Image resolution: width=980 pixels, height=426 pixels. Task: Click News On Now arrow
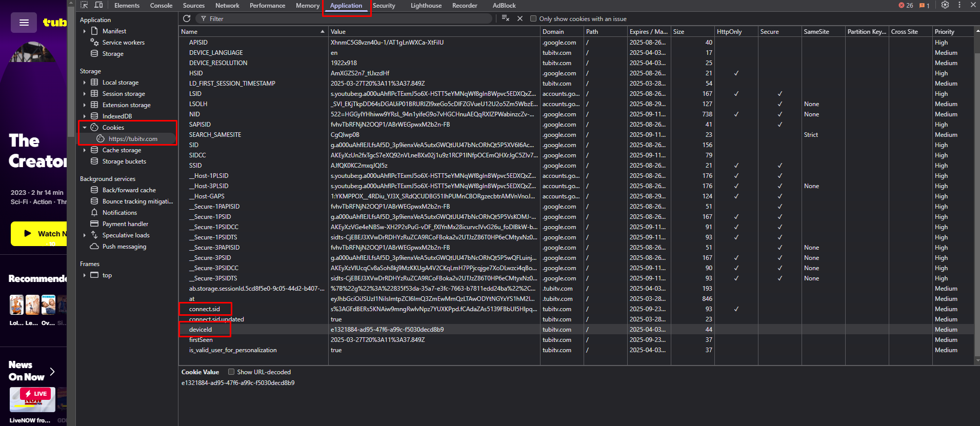(x=52, y=371)
